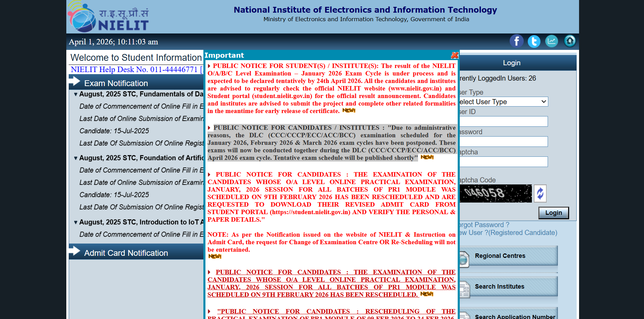Open underlined O/A Level practical rescheduled notice
This screenshot has height=319, width=644.
(331, 283)
